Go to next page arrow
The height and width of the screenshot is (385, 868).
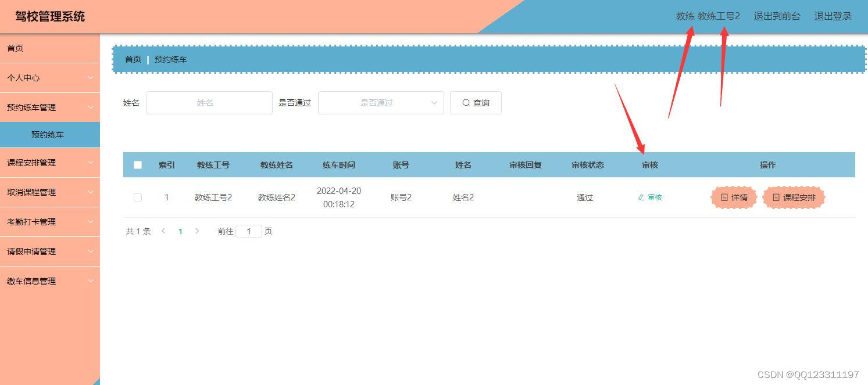[x=197, y=231]
